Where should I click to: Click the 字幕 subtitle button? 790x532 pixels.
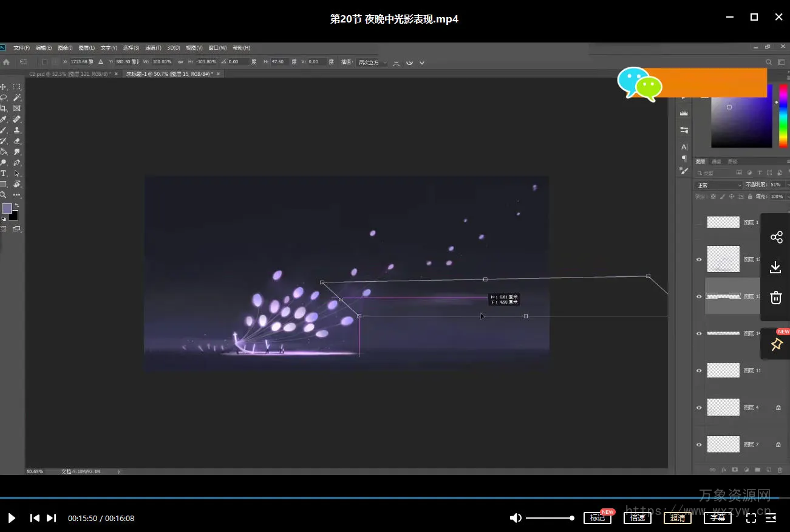tap(718, 518)
